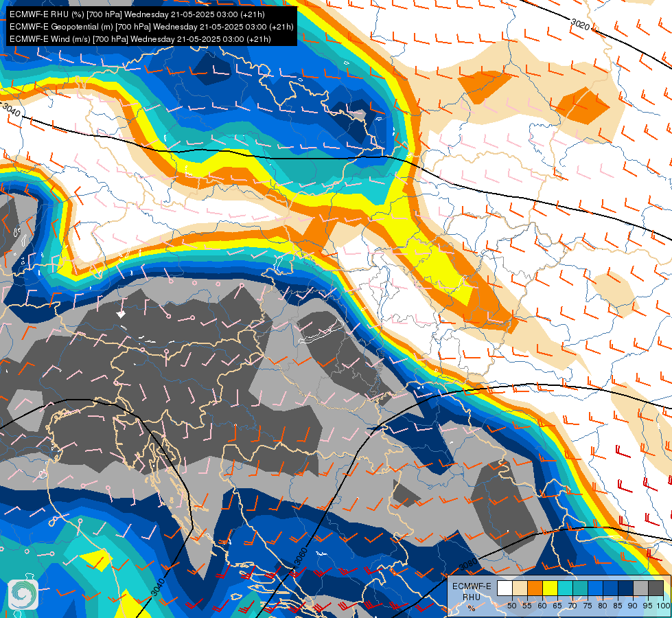Image resolution: width=672 pixels, height=618 pixels.
Task: Click the swirl logo icon
Action: point(23,595)
